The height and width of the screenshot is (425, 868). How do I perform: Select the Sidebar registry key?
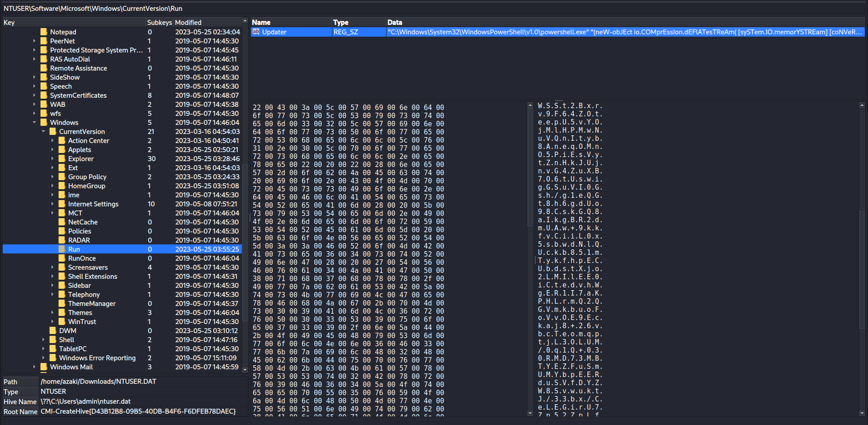pyautogui.click(x=80, y=285)
